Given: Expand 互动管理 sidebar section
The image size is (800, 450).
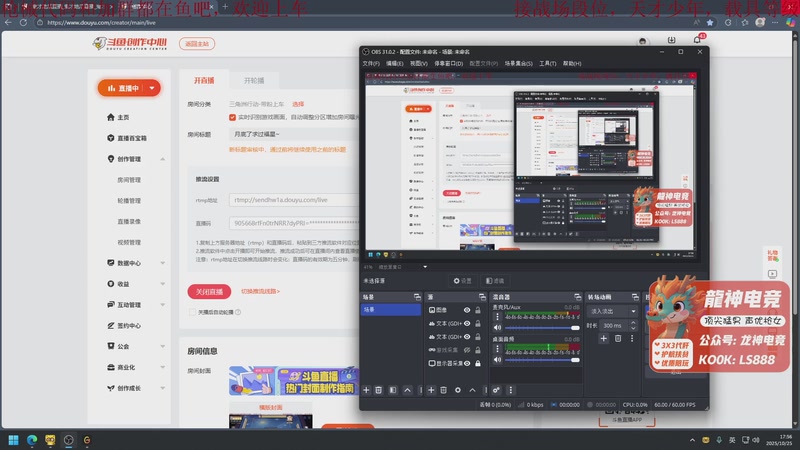Looking at the screenshot, I should (x=163, y=305).
